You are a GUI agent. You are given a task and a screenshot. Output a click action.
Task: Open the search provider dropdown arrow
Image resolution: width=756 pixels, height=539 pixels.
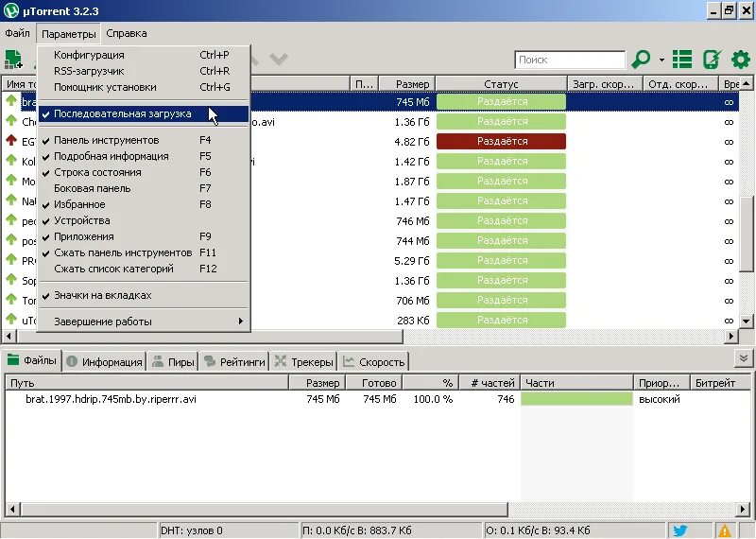coord(661,60)
